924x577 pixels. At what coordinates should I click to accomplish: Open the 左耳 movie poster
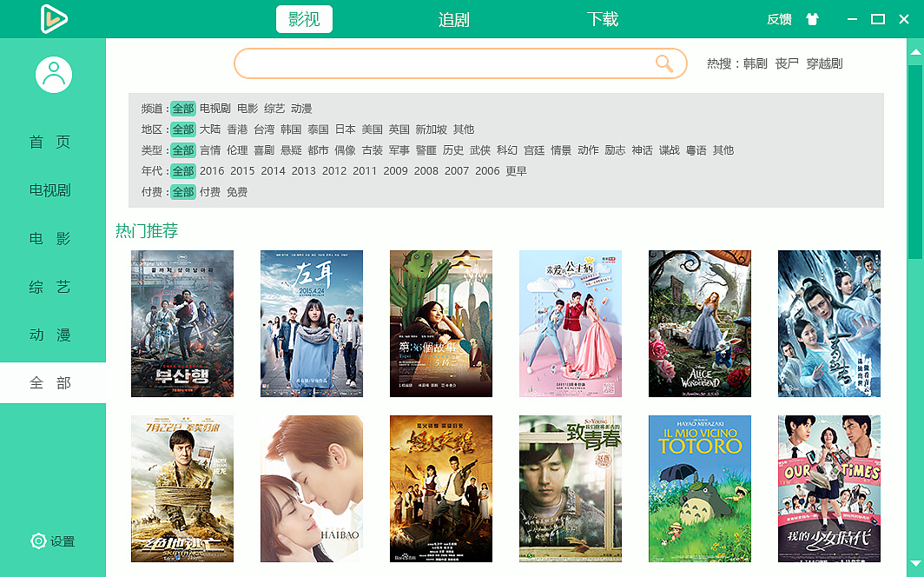click(312, 323)
